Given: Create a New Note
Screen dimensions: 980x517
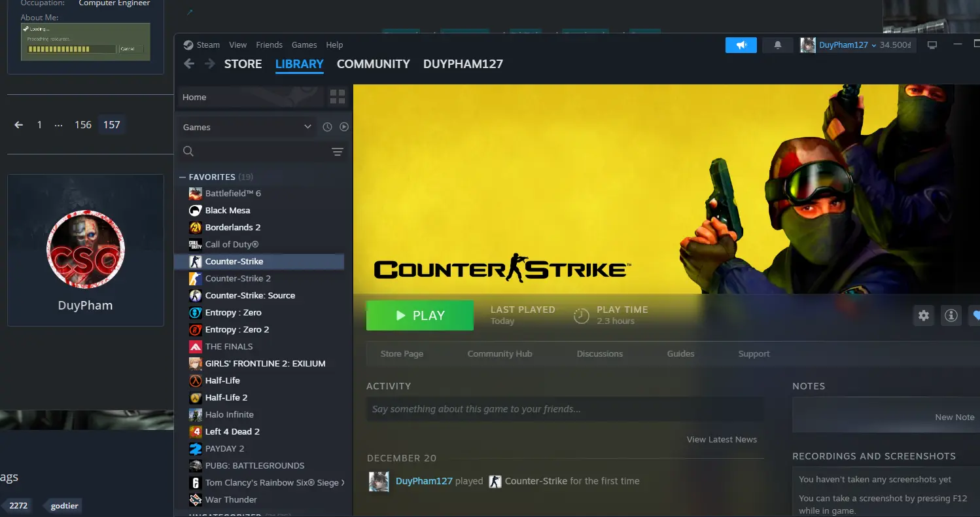Looking at the screenshot, I should coord(954,418).
